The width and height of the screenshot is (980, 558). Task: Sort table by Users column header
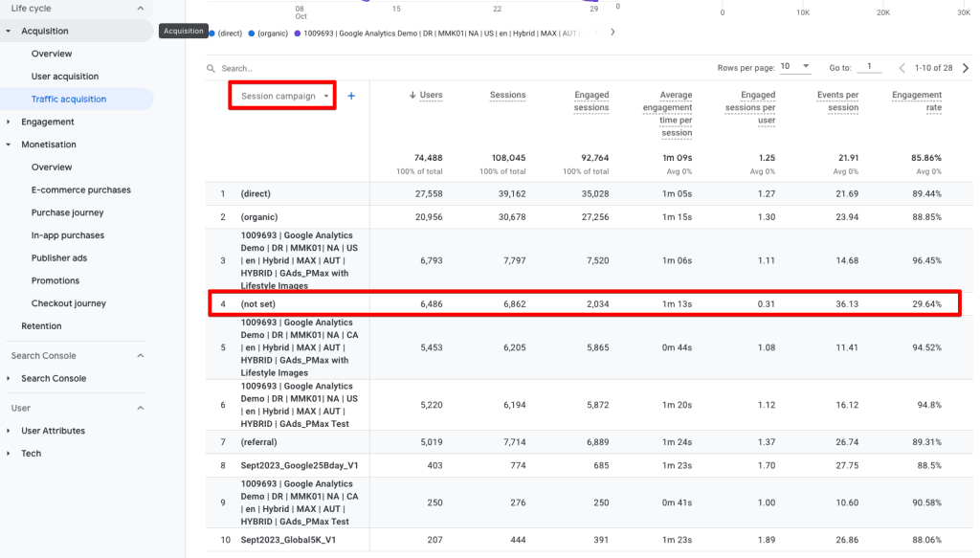(431, 96)
